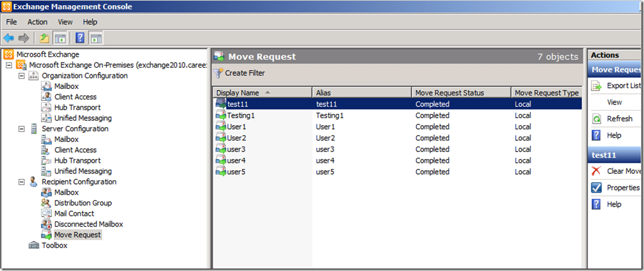The height and width of the screenshot is (271, 644).
Task: Click the Distribution Group tree icon
Action: (x=46, y=203)
